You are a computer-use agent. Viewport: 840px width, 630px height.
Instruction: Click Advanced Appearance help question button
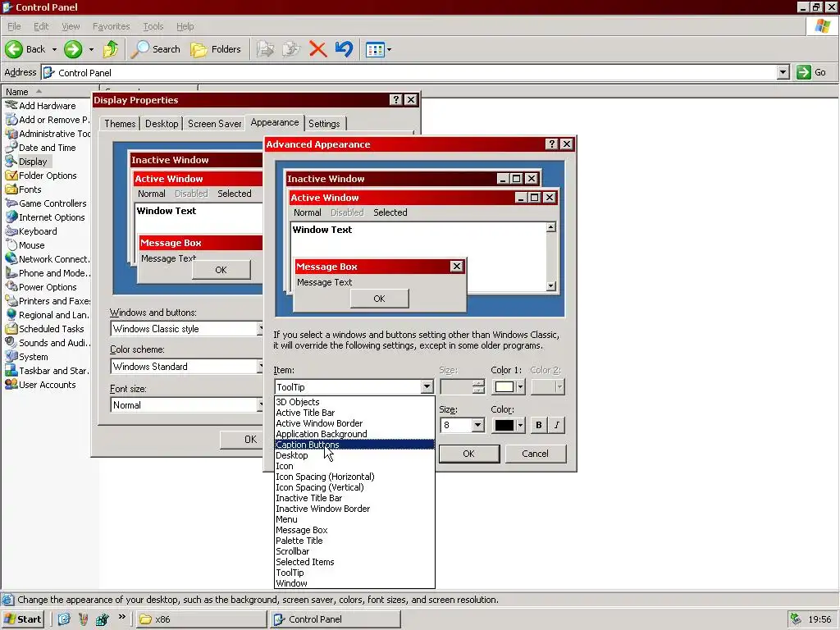coord(552,144)
